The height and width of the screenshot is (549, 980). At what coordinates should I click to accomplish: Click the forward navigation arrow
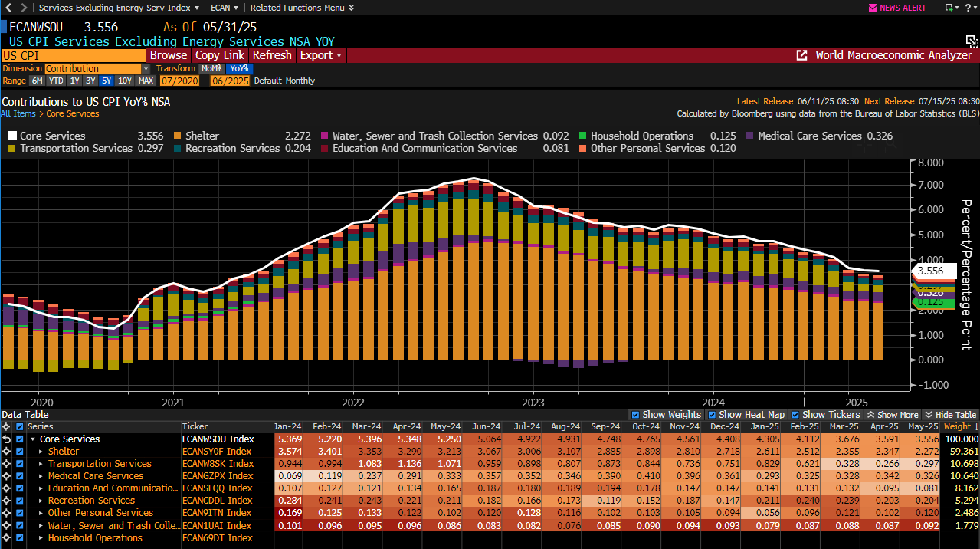click(x=22, y=8)
